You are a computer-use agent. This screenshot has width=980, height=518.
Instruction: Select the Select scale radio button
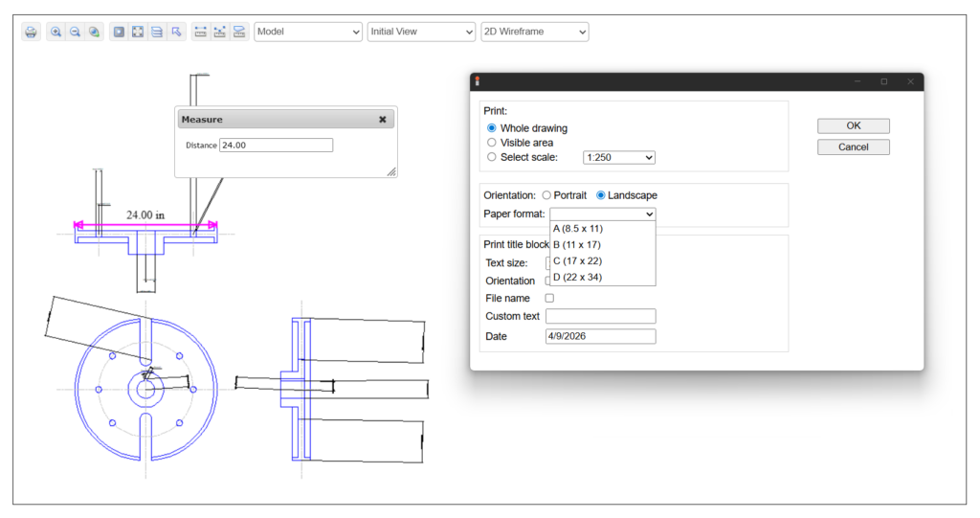tap(492, 157)
